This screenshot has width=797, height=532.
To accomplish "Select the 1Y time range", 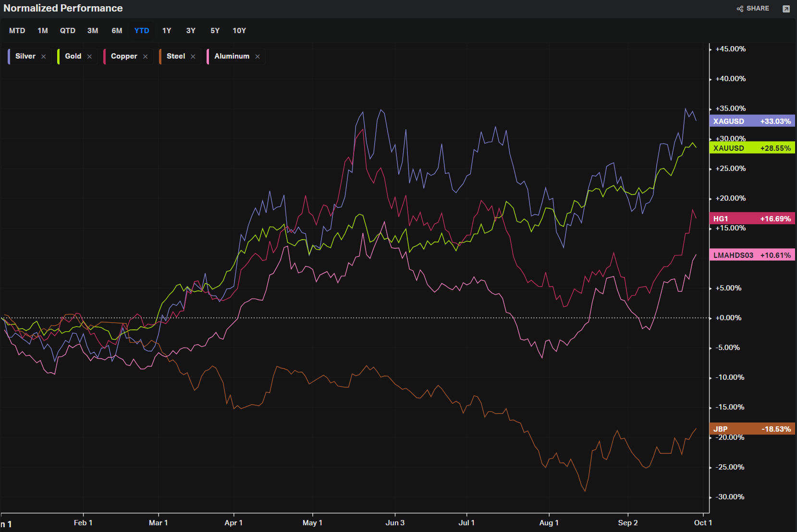I will pyautogui.click(x=167, y=31).
